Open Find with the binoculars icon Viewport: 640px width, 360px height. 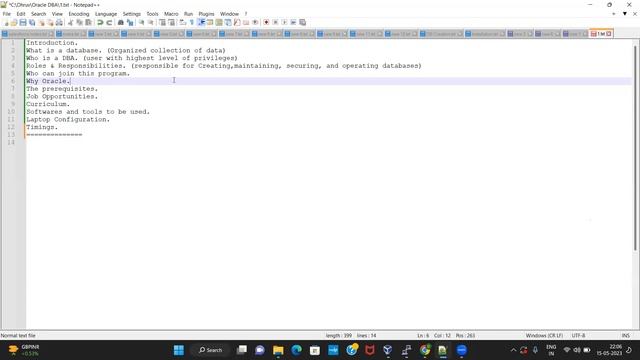pos(121,22)
